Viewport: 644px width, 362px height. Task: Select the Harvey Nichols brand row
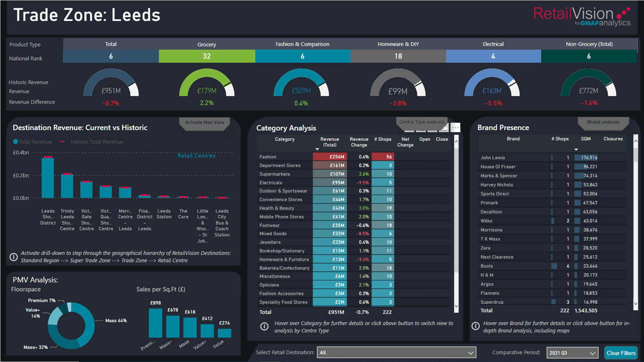click(552, 185)
